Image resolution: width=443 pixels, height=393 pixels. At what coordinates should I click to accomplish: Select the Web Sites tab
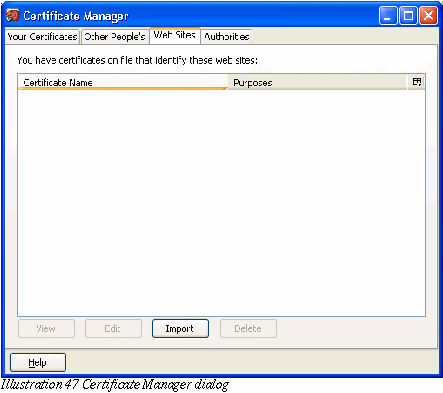pyautogui.click(x=175, y=35)
